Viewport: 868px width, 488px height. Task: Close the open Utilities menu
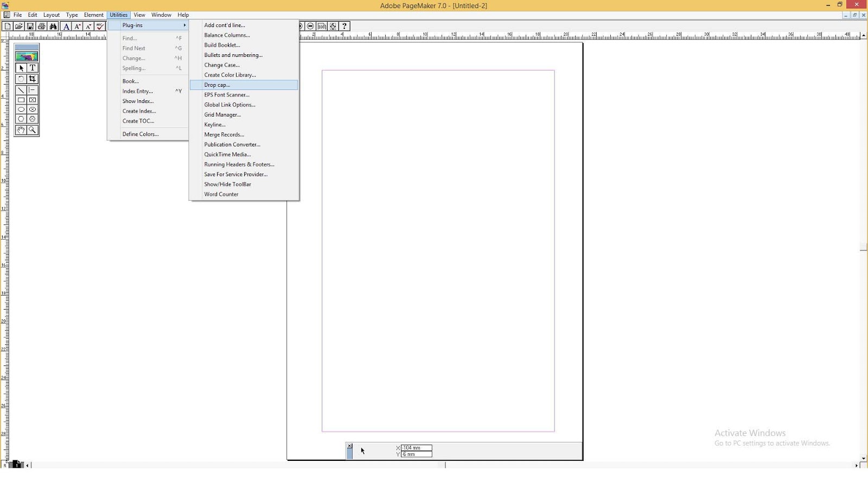(118, 15)
